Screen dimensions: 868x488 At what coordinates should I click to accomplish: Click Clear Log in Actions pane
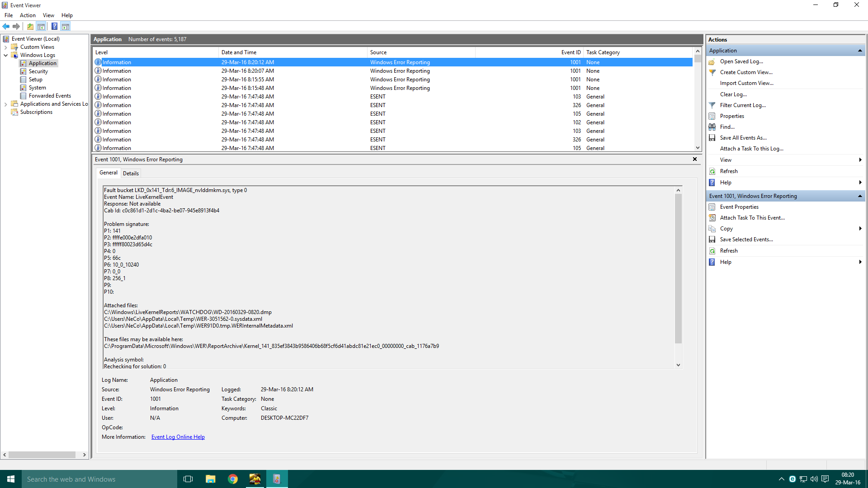click(733, 94)
